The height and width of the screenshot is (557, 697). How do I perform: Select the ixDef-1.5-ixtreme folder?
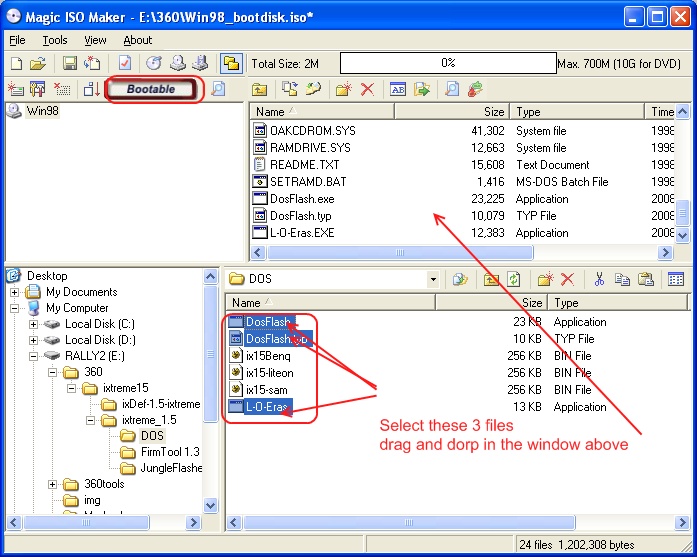point(161,404)
